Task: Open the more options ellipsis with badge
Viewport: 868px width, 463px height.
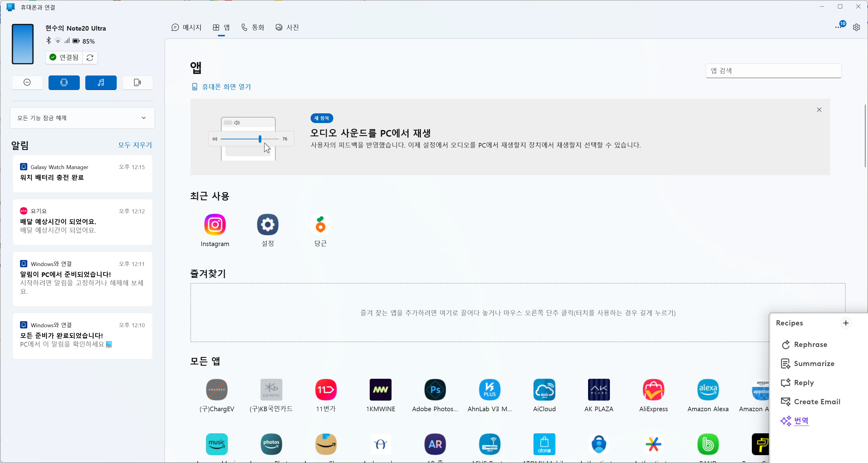Action: click(x=839, y=27)
